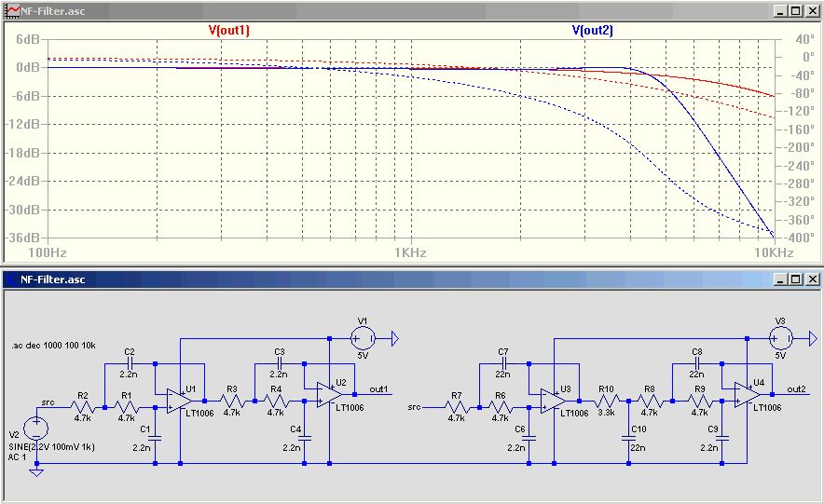Select the V1 5V supply source symbol

[x=363, y=338]
